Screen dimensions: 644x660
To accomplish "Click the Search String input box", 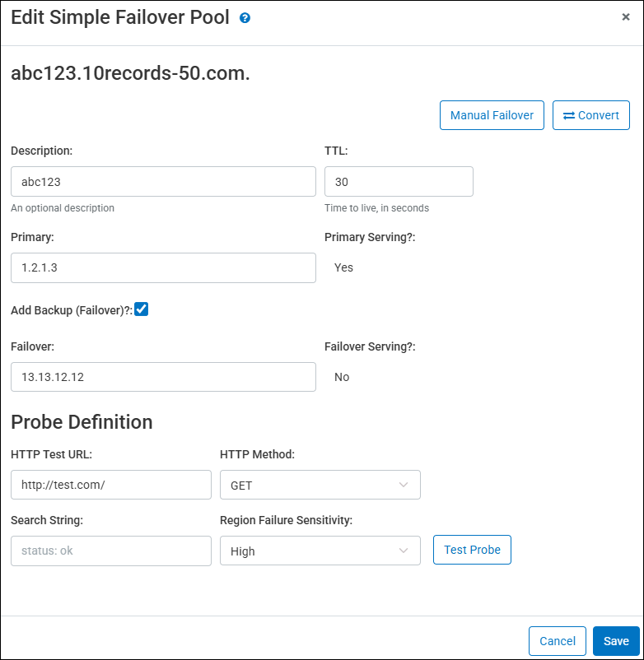I will [x=111, y=551].
